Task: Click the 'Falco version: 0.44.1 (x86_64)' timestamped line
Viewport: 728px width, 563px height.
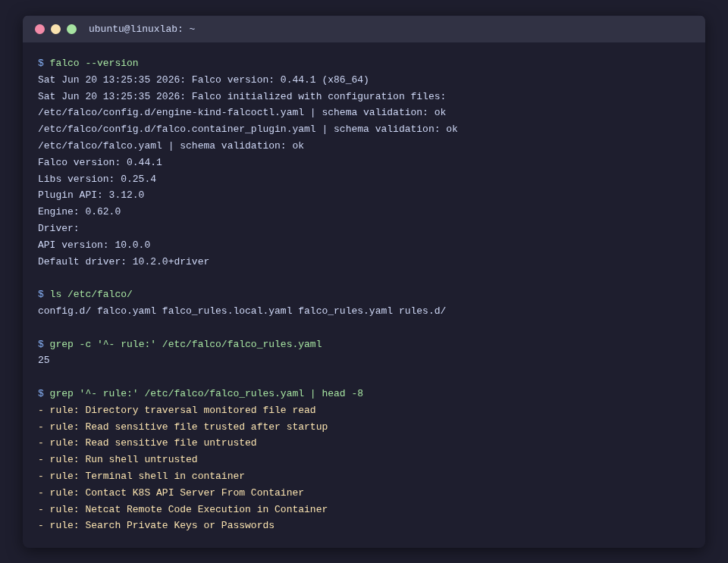Action: tap(203, 80)
